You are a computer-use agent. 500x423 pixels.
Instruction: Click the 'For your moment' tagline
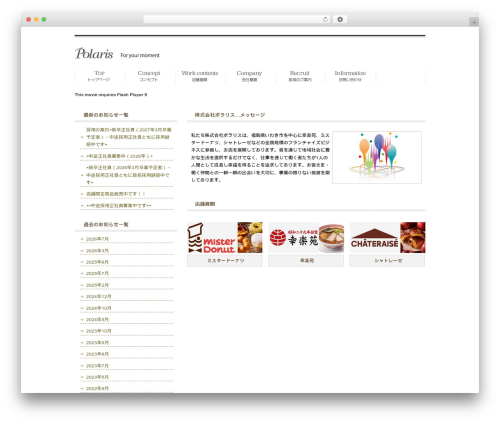click(x=140, y=55)
